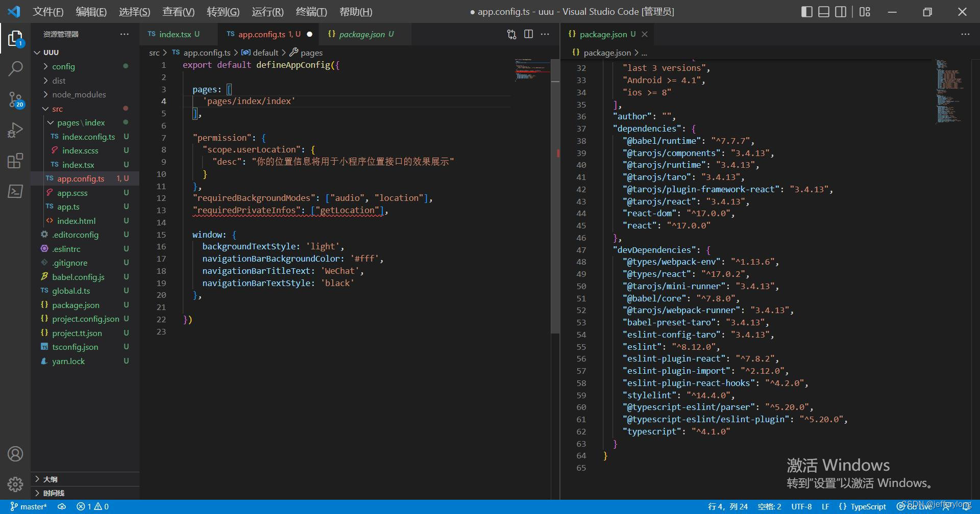Open the Accounts menu icon
Image resolution: width=980 pixels, height=514 pixels.
point(15,454)
